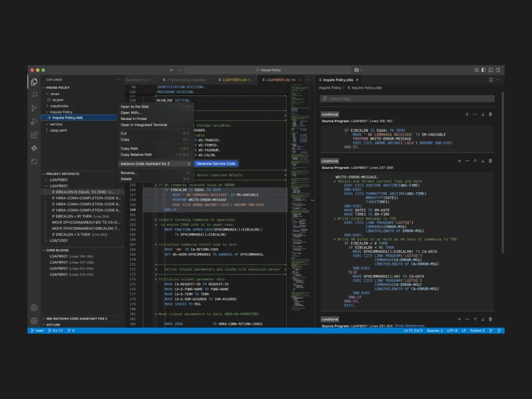This screenshot has width=532, height=399.
Task: Open the Source Control view
Action: (x=34, y=108)
